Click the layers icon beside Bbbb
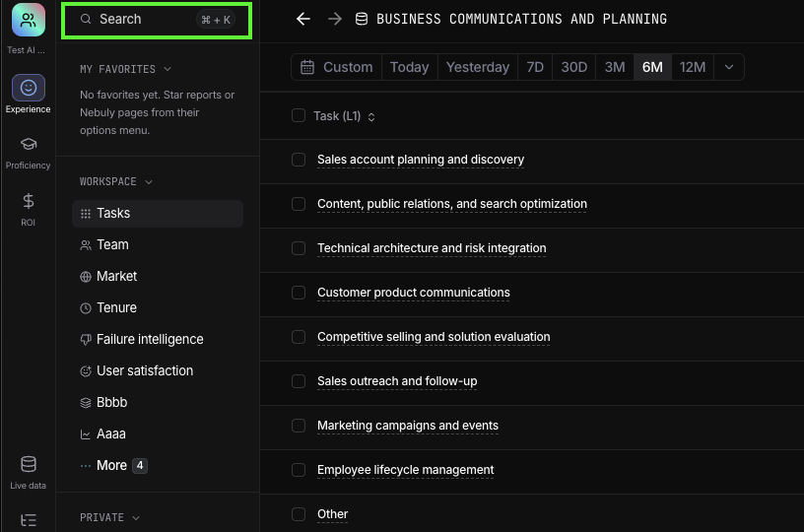This screenshot has height=532, width=804. 86,403
